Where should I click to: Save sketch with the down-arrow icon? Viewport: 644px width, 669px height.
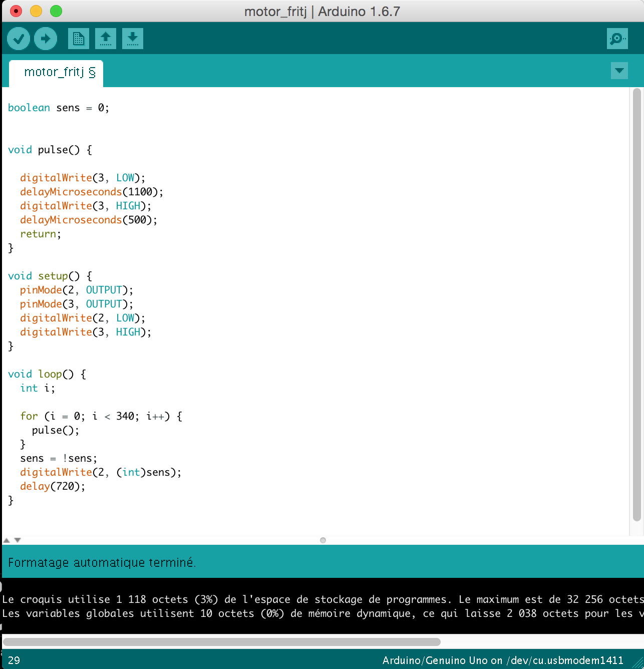pyautogui.click(x=133, y=39)
